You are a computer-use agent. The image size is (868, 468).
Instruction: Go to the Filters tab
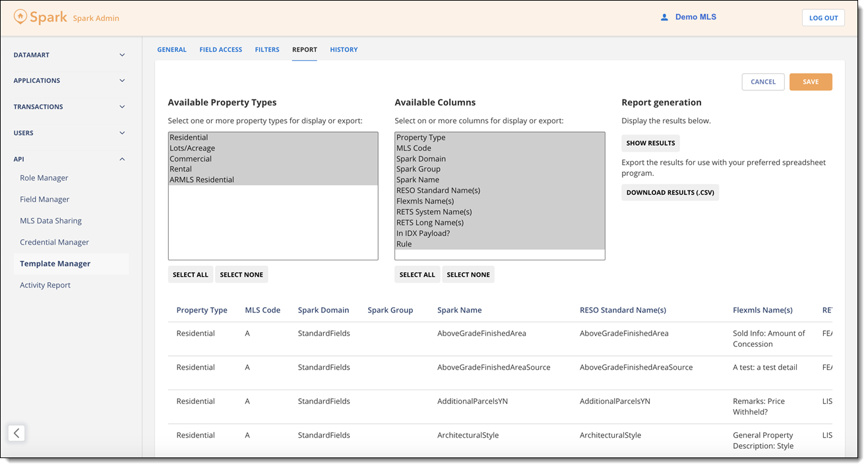click(x=267, y=49)
